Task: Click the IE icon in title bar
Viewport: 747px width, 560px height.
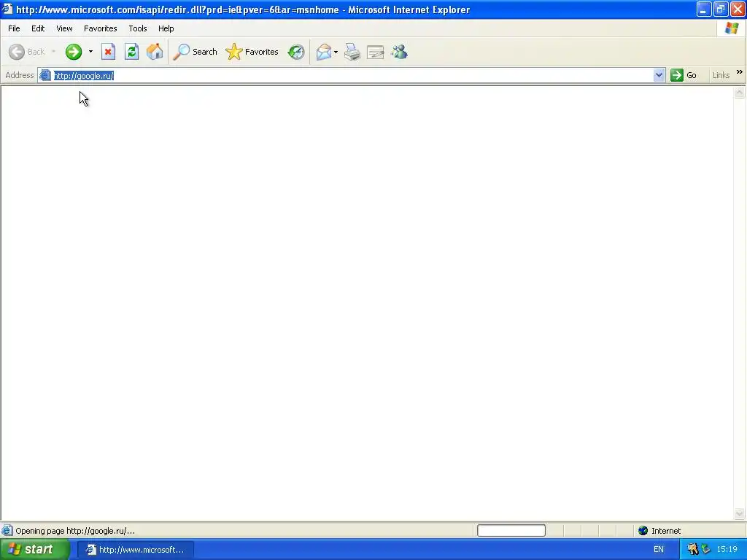Action: (x=7, y=9)
